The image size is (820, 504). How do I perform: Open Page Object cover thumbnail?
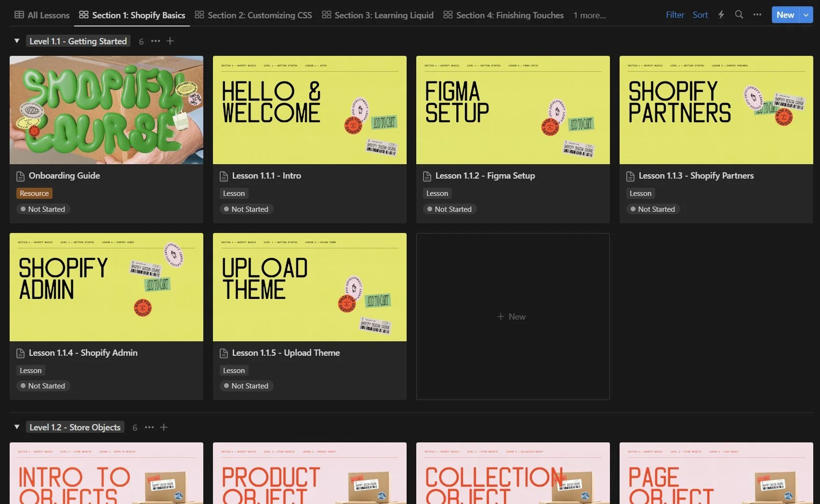(716, 473)
